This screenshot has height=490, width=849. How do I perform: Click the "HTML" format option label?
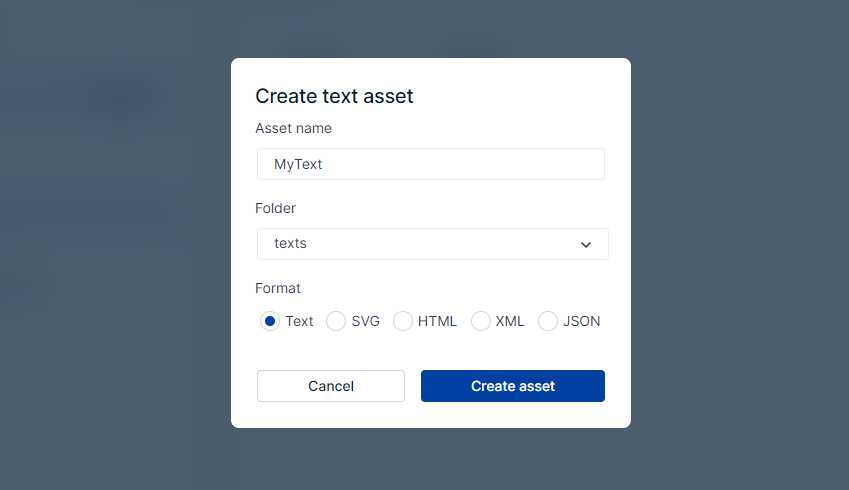437,321
